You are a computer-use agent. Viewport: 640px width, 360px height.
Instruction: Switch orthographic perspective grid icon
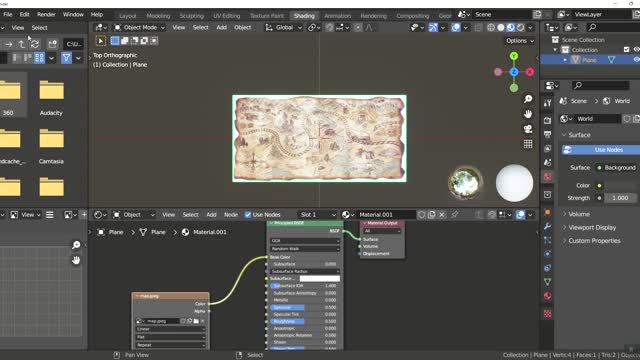pyautogui.click(x=528, y=144)
